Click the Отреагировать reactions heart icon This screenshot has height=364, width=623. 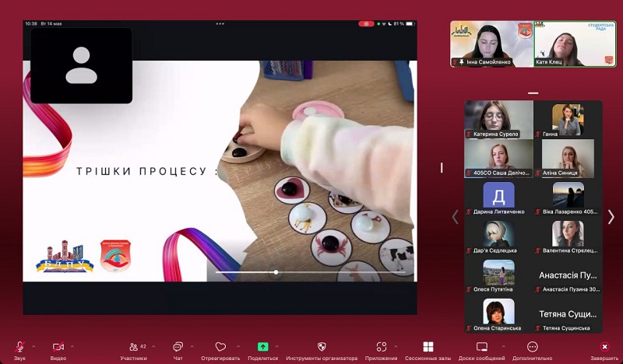(220, 347)
